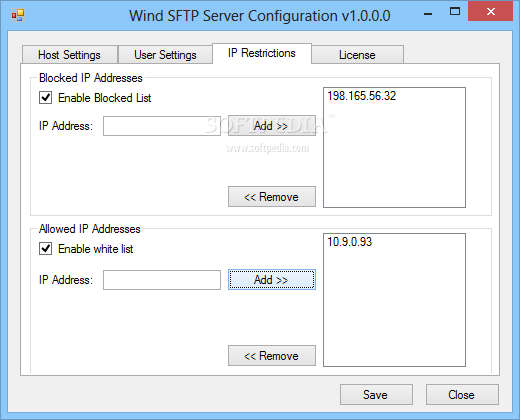This screenshot has width=520, height=420.
Task: Remove the selected IP from the blocked list
Action: coord(272,197)
